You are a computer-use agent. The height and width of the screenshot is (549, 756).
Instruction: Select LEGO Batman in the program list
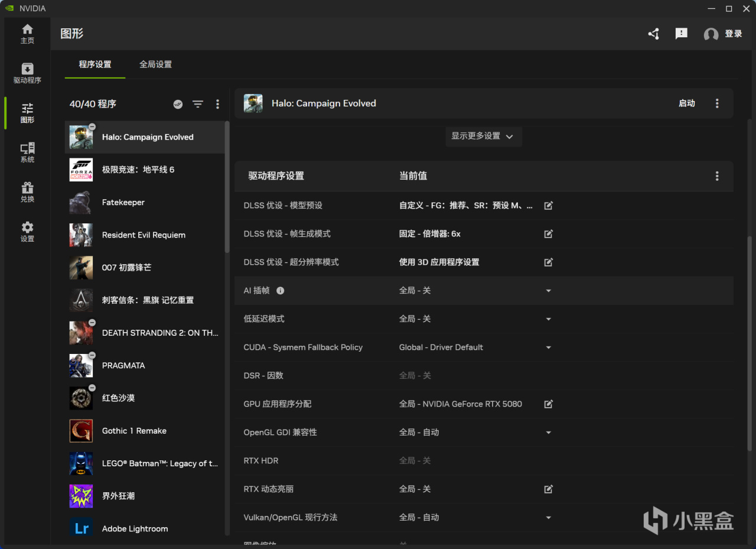pos(145,463)
